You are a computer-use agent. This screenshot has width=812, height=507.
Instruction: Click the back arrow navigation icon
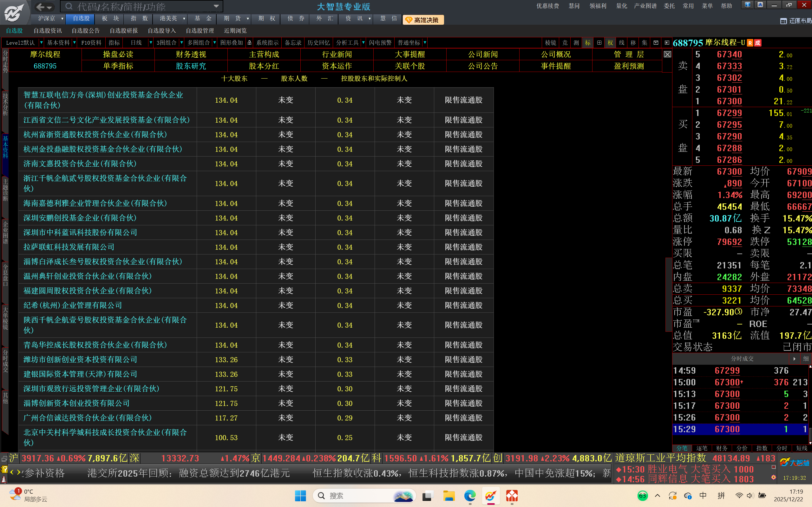pos(40,7)
